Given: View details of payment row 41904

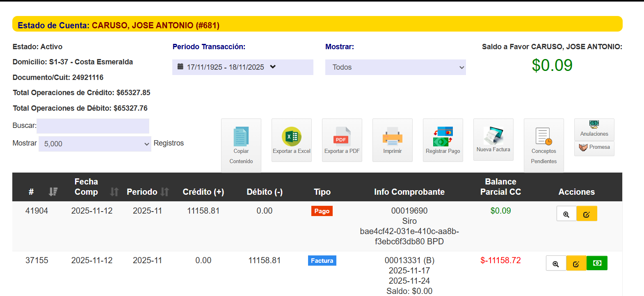Looking at the screenshot, I should coord(566,214).
